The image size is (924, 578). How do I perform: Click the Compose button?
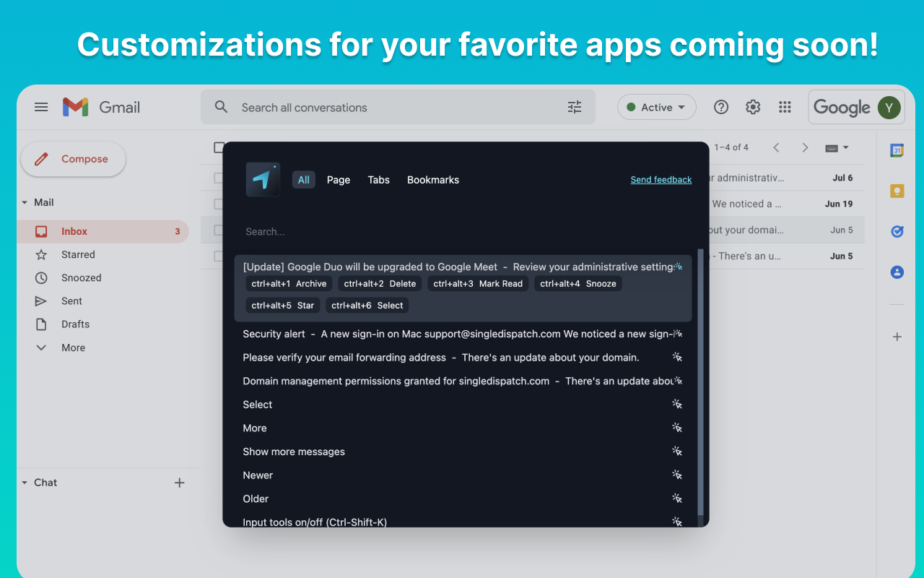pyautogui.click(x=73, y=158)
